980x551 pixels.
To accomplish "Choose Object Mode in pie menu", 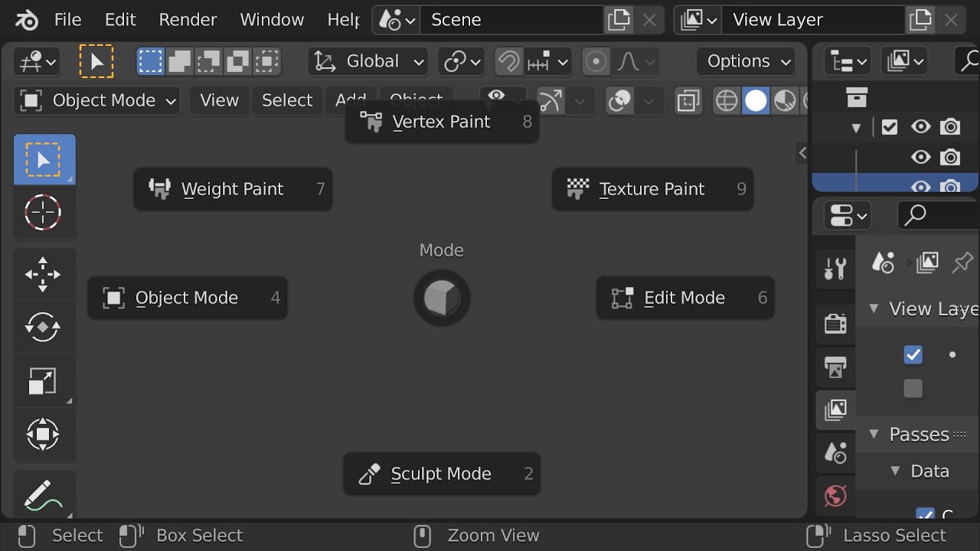I will coord(188,298).
